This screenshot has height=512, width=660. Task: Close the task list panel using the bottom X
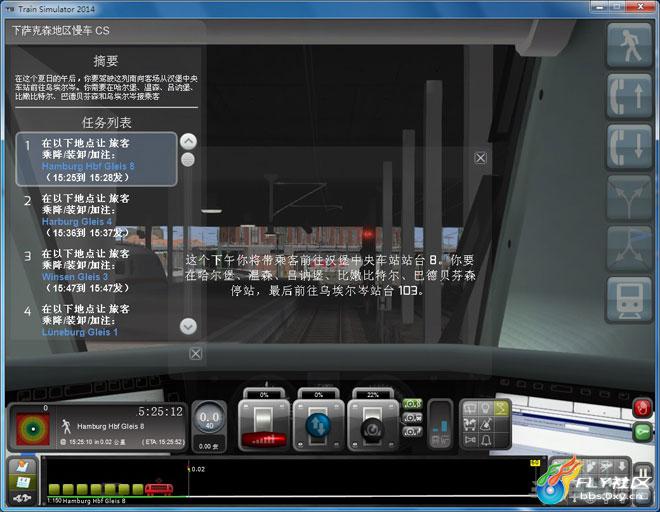(x=195, y=353)
